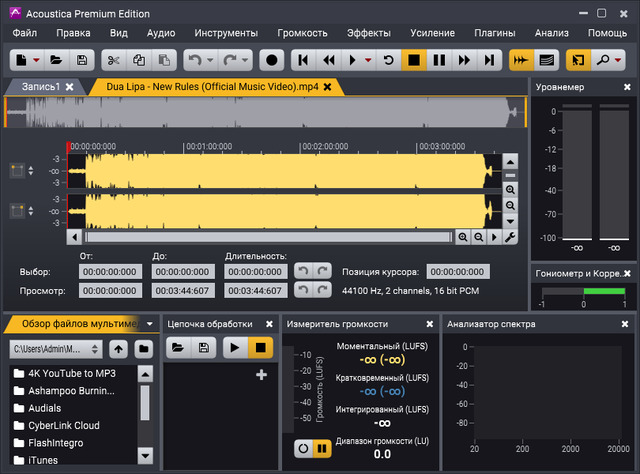
Task: Click the selection Длительность time field
Action: tap(255, 271)
